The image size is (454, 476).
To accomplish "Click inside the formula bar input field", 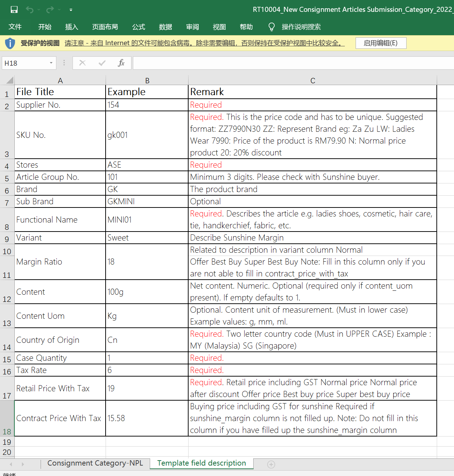I will pyautogui.click(x=287, y=63).
